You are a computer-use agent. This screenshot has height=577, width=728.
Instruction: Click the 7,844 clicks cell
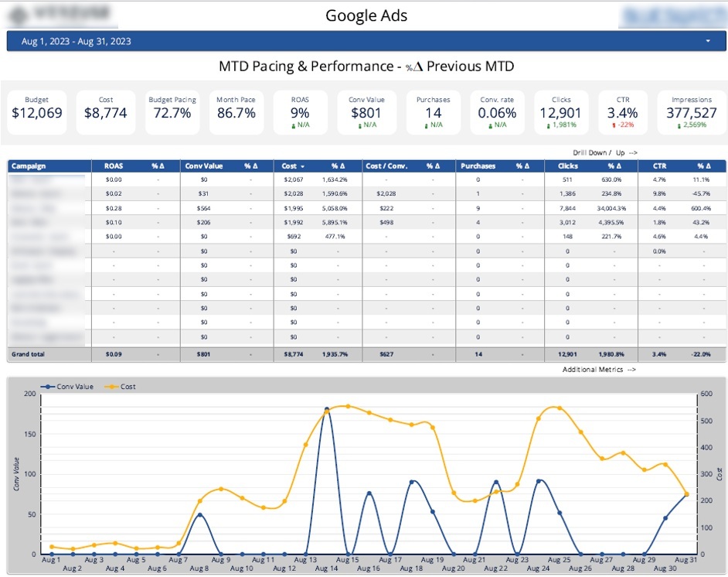(567, 209)
